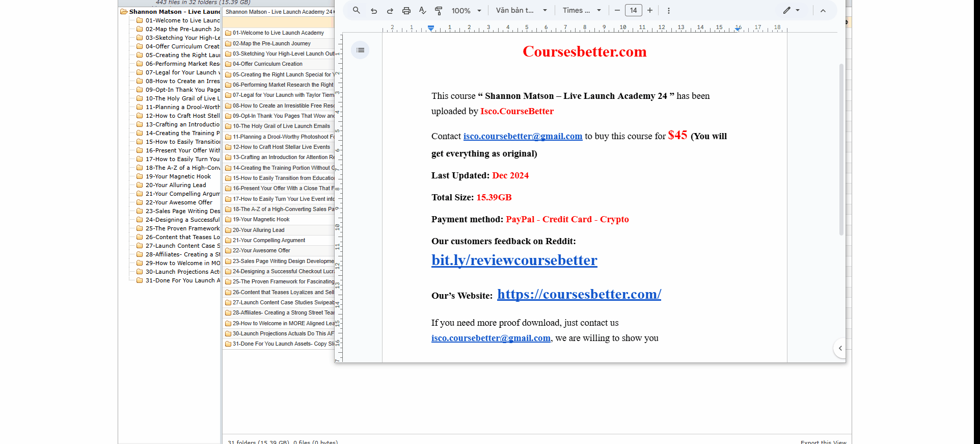Activate the paint format tool
The image size is (980, 444).
(439, 11)
